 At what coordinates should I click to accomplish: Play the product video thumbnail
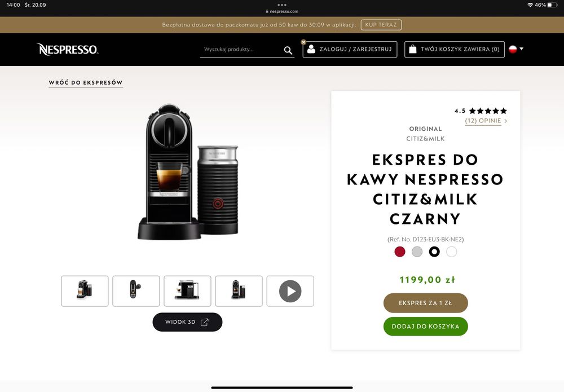tap(290, 291)
